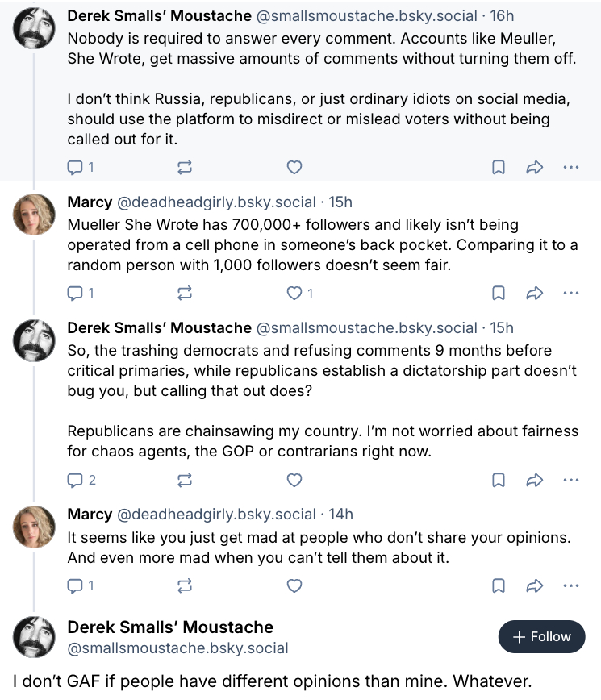
Task: Open the 2 replies on Derek's chainsawing post
Action: (81, 481)
